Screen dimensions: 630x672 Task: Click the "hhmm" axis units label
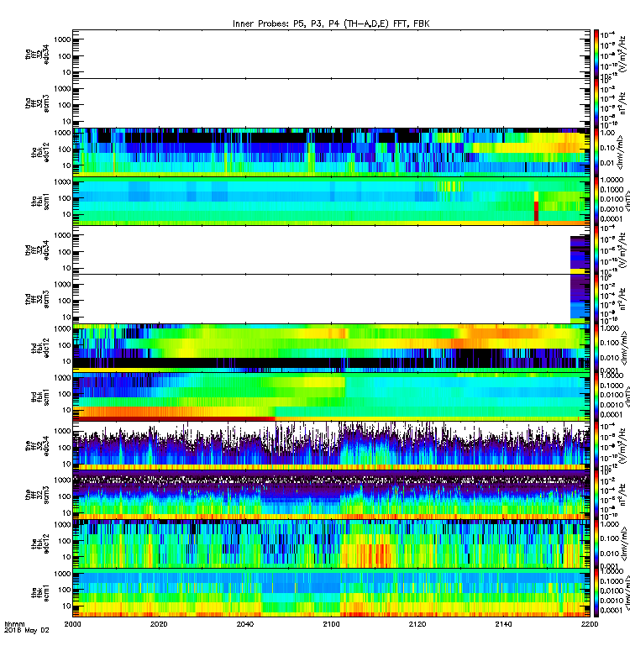click(14, 624)
